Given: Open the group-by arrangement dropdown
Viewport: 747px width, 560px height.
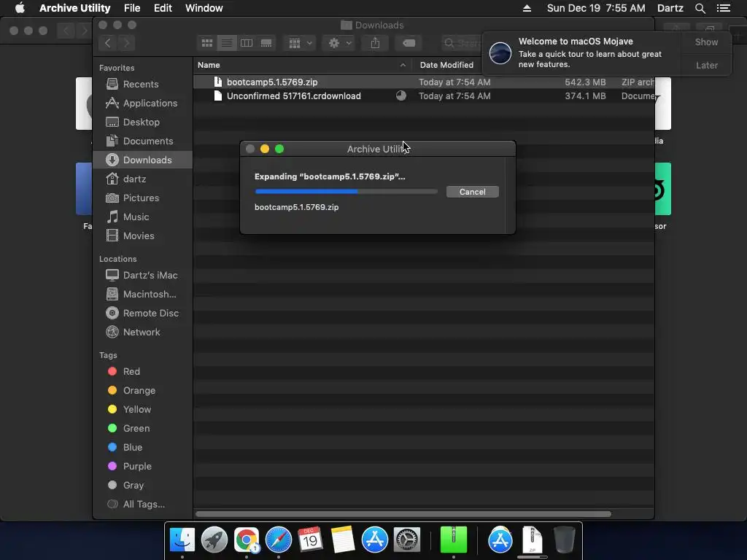Looking at the screenshot, I should (x=300, y=43).
